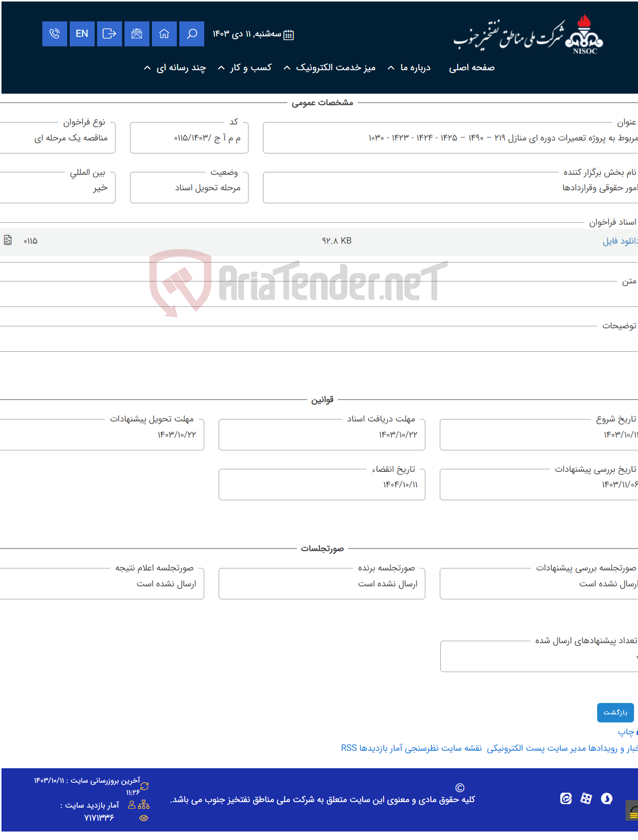Expand chevron next to کسب و کار
Viewport: 638px width, 840px height.
point(221,68)
